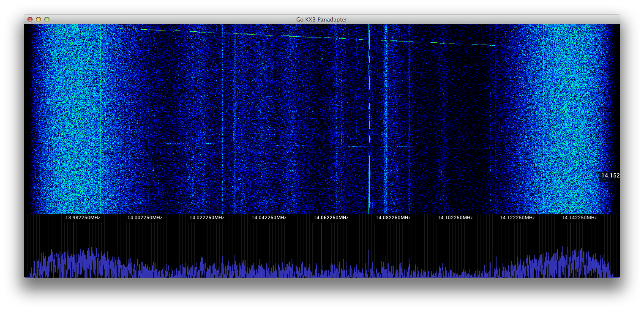The width and height of the screenshot is (644, 311).
Task: Minimize the panadapter window with yellow button
Action: tap(38, 19)
